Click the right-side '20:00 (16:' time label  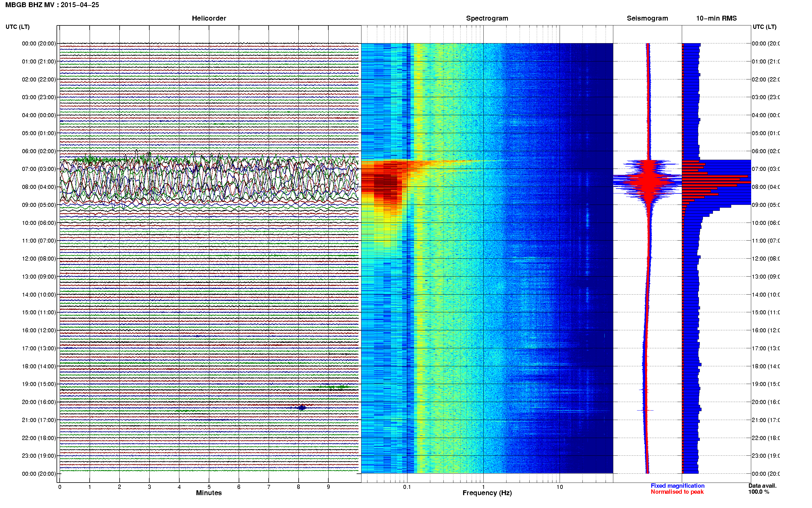pos(766,402)
